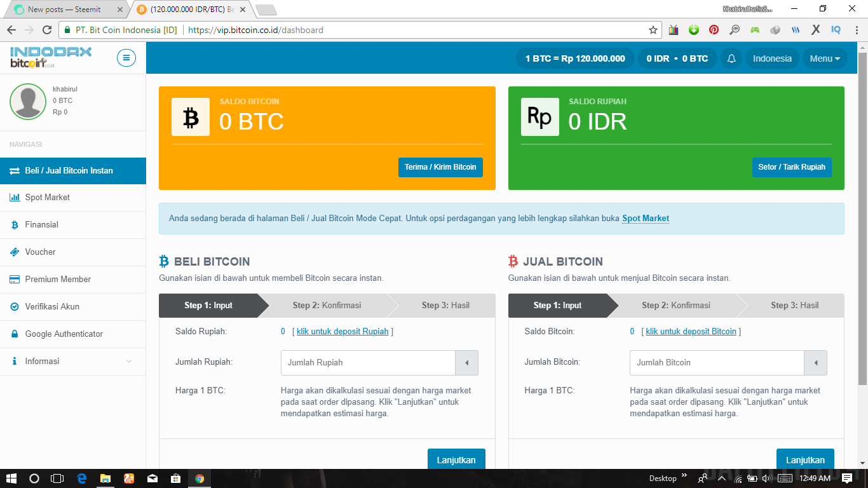Click the grey chat bubbles extension icon

[775, 30]
